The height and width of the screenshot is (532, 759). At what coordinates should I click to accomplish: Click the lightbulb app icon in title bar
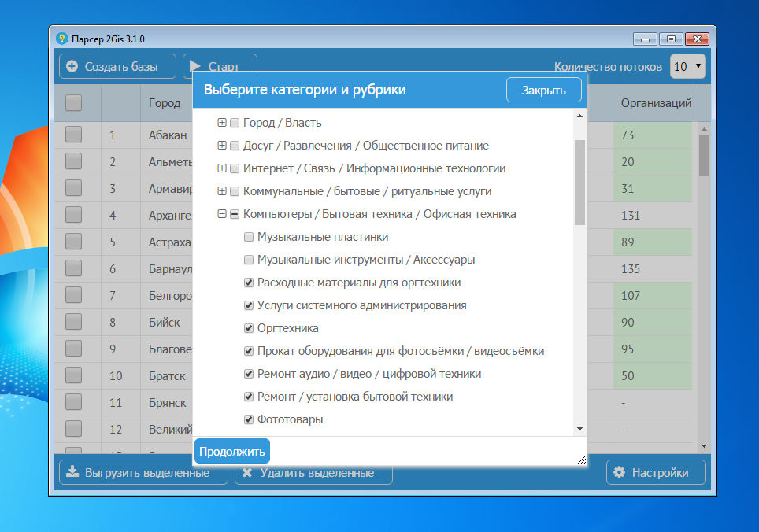[x=61, y=38]
